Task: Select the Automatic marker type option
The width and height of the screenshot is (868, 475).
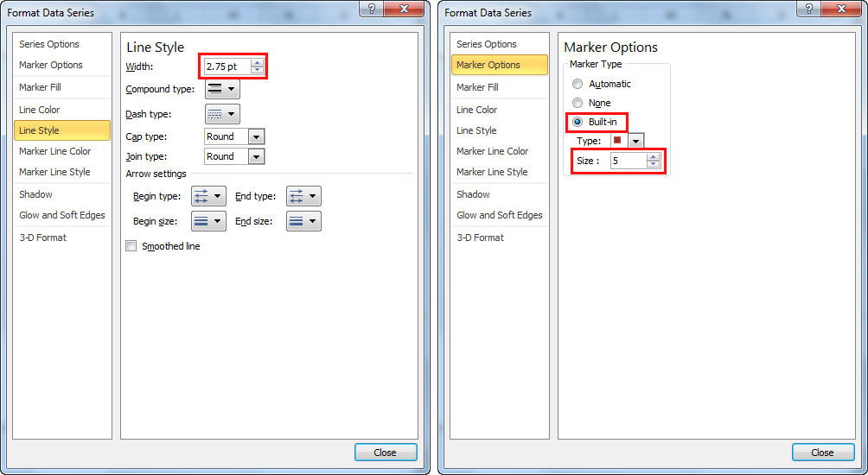Action: click(x=578, y=85)
